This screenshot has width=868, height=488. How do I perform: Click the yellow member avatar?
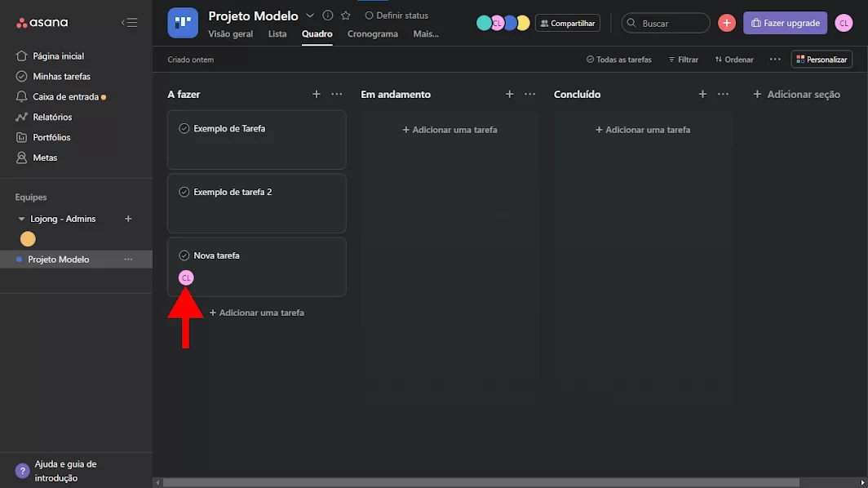point(524,24)
